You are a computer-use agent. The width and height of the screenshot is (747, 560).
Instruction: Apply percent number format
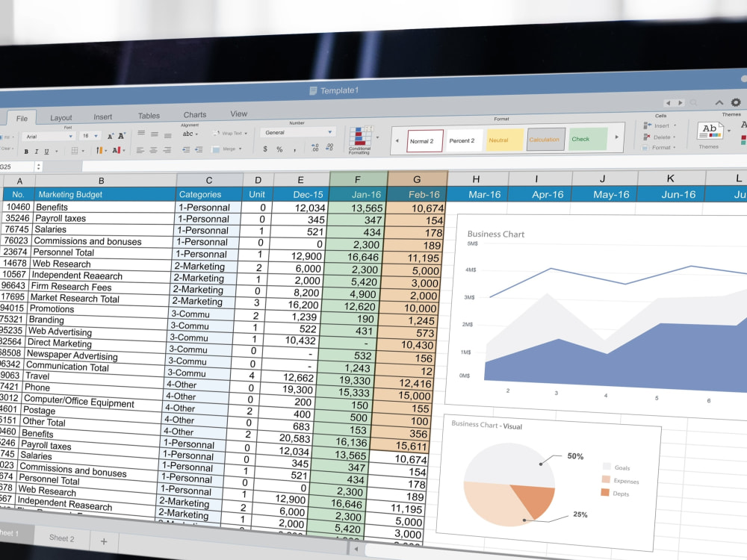click(x=279, y=149)
